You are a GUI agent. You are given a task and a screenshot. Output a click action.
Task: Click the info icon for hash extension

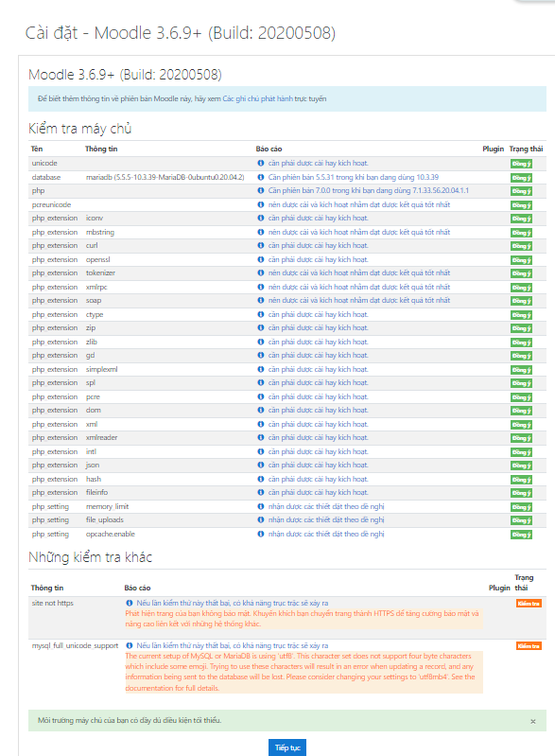pyautogui.click(x=261, y=480)
